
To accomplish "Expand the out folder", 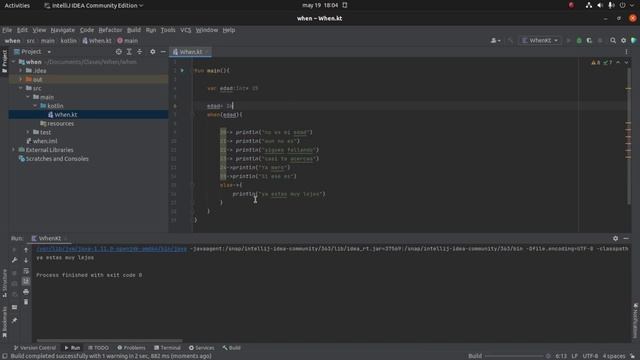I will [21, 79].
